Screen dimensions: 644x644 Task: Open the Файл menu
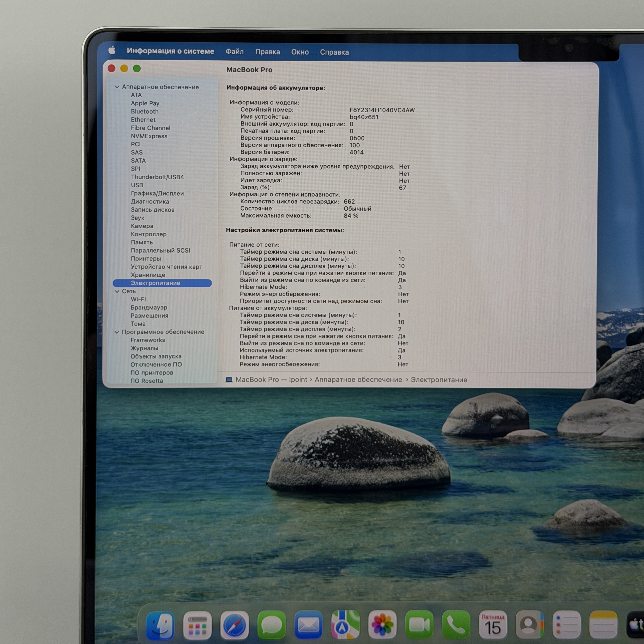pos(235,52)
